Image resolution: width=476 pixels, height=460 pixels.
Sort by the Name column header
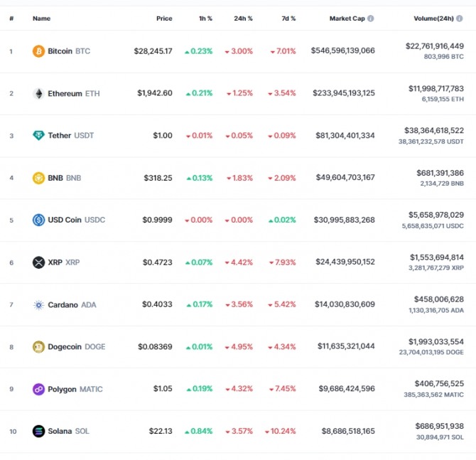(x=42, y=18)
